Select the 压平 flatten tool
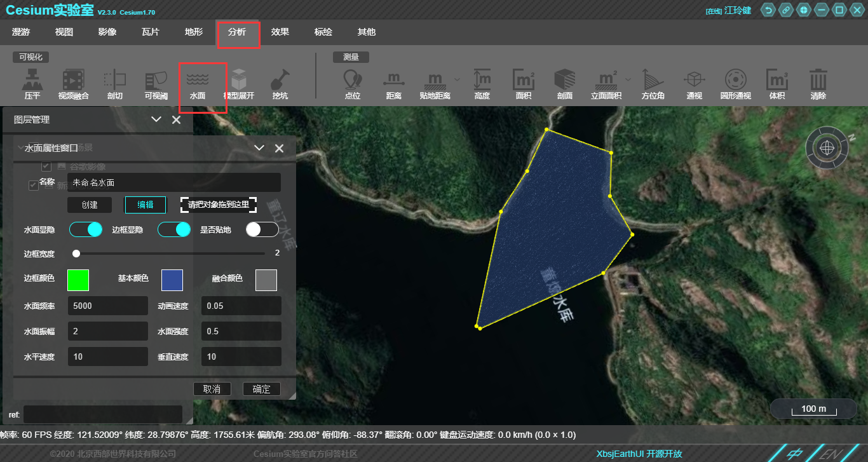The height and width of the screenshot is (462, 868). coord(32,85)
